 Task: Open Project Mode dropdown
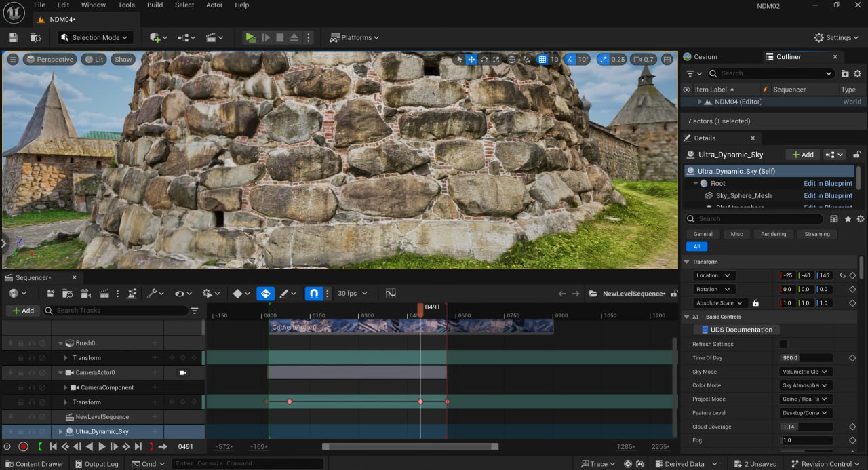806,399
